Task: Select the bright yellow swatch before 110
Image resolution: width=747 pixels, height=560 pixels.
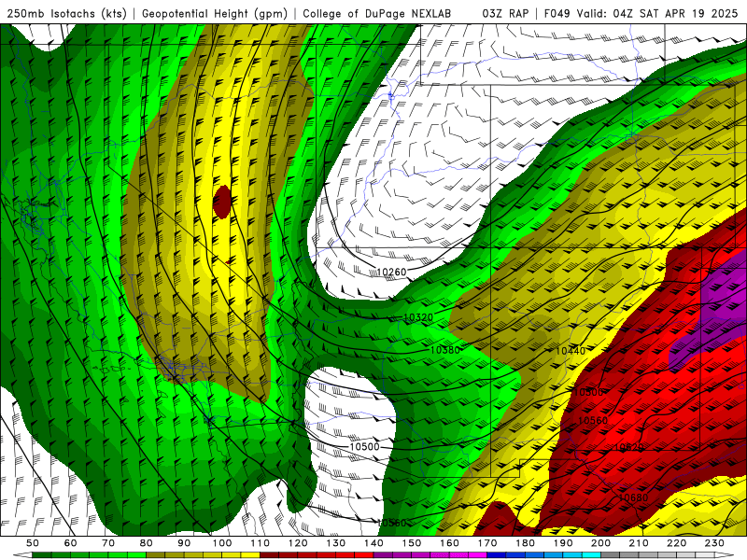Action: (x=250, y=553)
